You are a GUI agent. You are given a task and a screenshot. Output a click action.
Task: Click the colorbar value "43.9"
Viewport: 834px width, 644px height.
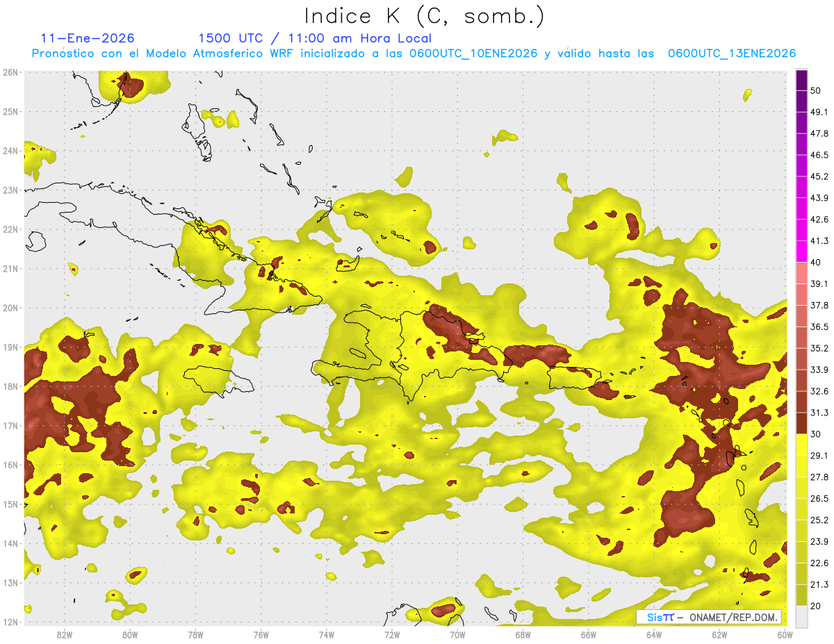pyautogui.click(x=819, y=198)
